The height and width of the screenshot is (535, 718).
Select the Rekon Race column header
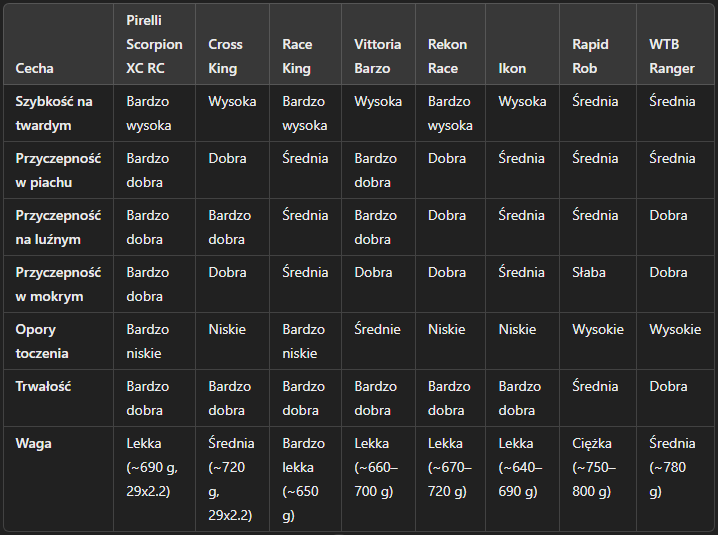pyautogui.click(x=447, y=57)
